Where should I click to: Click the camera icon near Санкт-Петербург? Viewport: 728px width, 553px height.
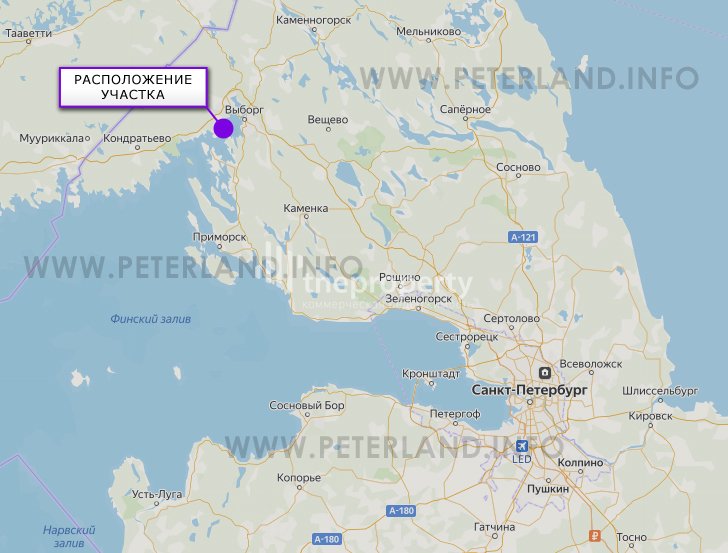tap(545, 373)
